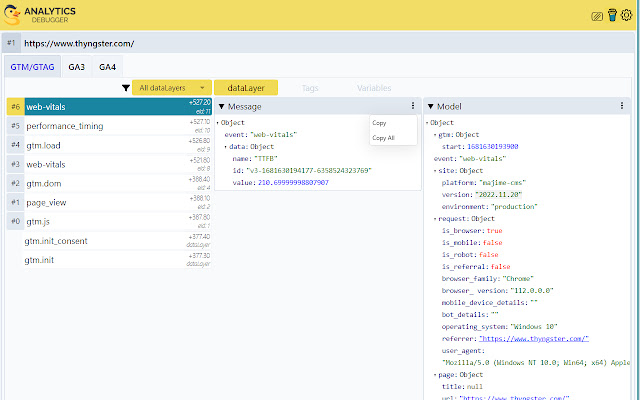Click the version value "2022.11.20"

point(498,195)
